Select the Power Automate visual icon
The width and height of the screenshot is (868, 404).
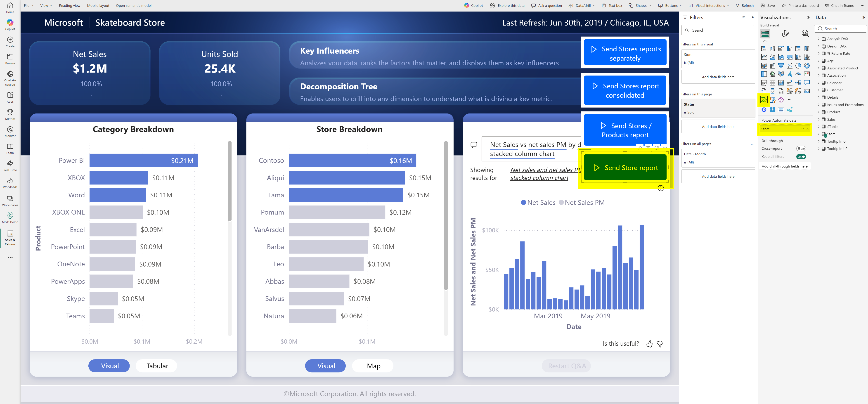click(x=764, y=100)
